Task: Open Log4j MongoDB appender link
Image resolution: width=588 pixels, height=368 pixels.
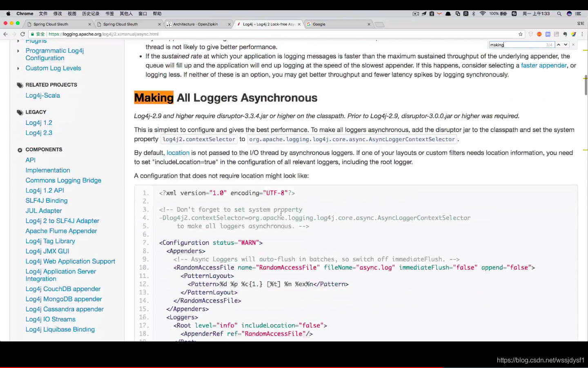Action: click(x=64, y=299)
